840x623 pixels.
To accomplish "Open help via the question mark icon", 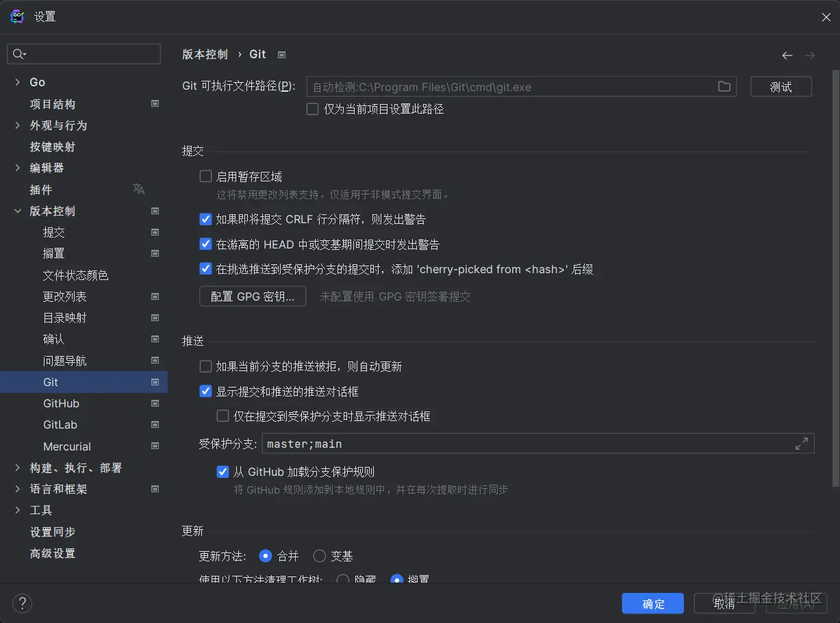I will tap(22, 604).
